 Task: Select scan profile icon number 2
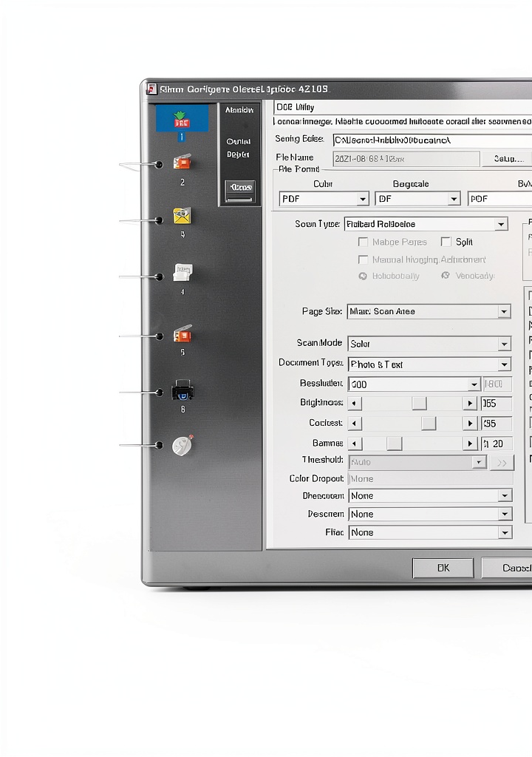[x=183, y=162]
